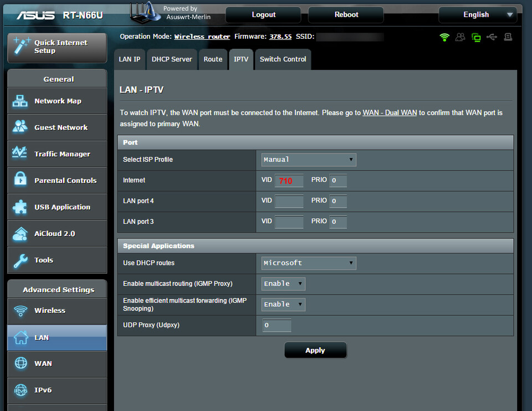
Task: Click the USB status icon in header
Action: tap(492, 37)
